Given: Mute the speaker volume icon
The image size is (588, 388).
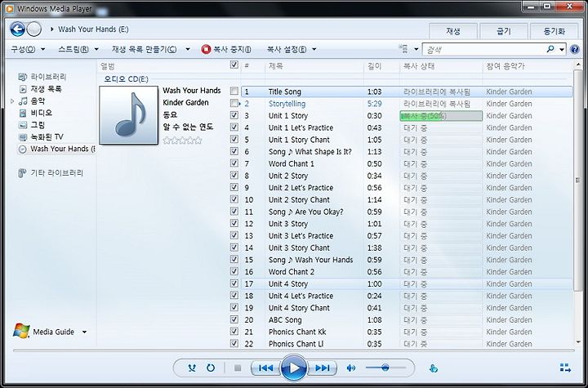Looking at the screenshot, I should [x=351, y=368].
